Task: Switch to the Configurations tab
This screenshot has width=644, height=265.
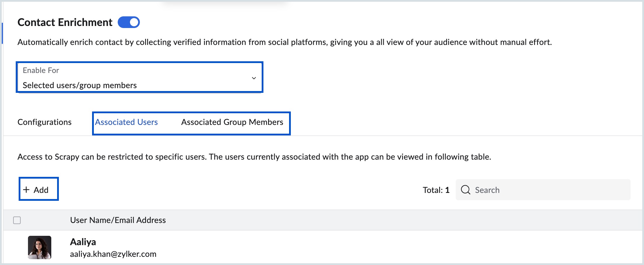Action: 44,122
